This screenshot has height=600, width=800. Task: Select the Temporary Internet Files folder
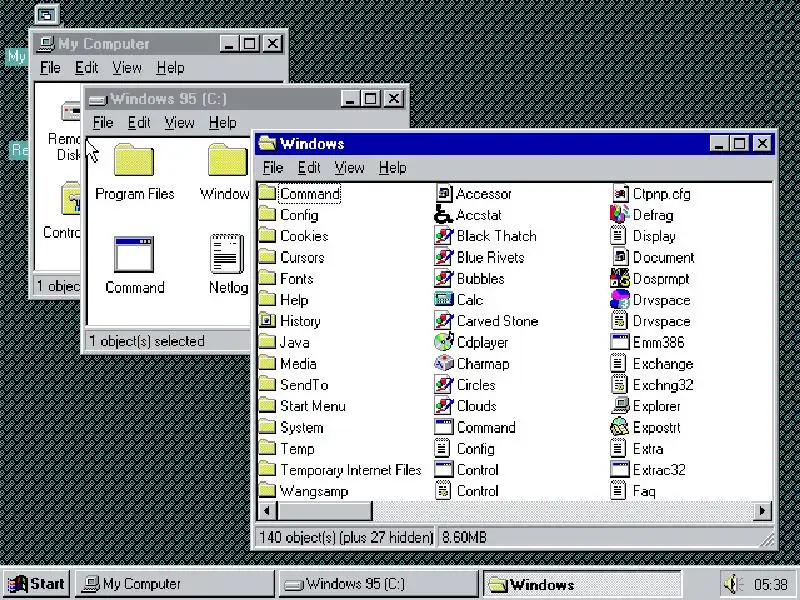point(267,469)
